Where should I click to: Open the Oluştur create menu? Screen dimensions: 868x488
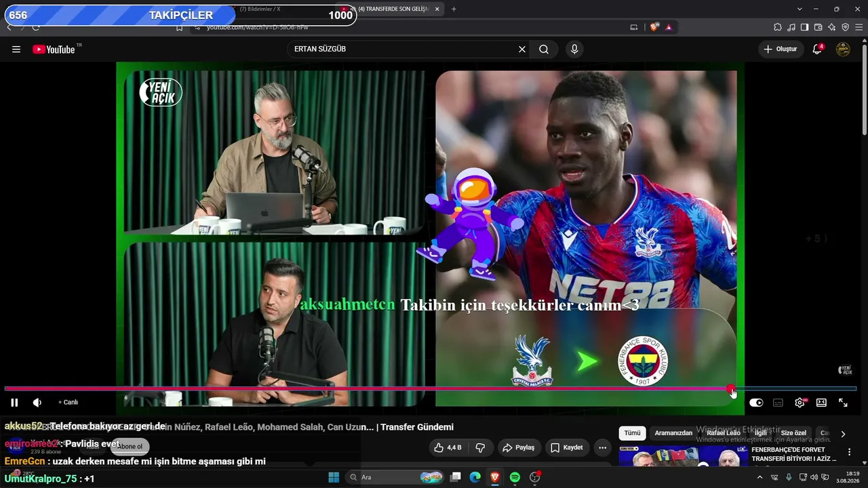tap(781, 49)
